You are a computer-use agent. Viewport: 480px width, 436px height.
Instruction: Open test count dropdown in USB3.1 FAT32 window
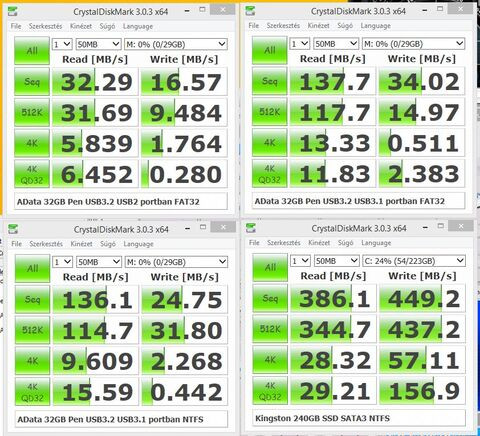[x=300, y=43]
